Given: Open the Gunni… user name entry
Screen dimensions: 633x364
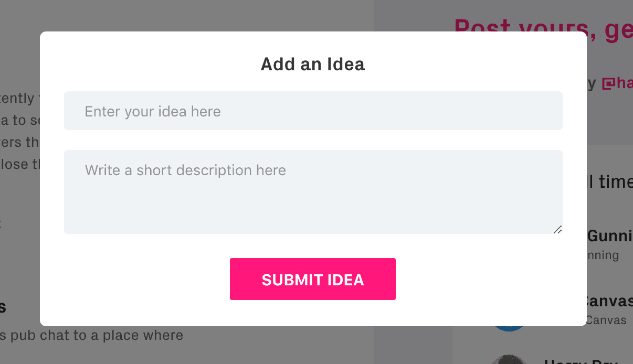Looking at the screenshot, I should pos(610,235).
